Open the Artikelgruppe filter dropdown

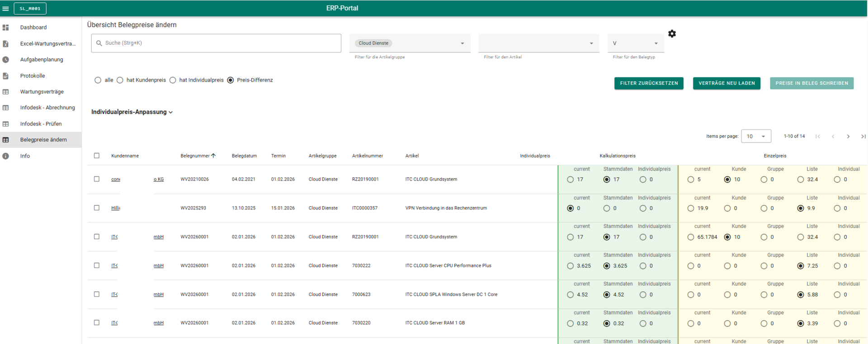point(462,43)
